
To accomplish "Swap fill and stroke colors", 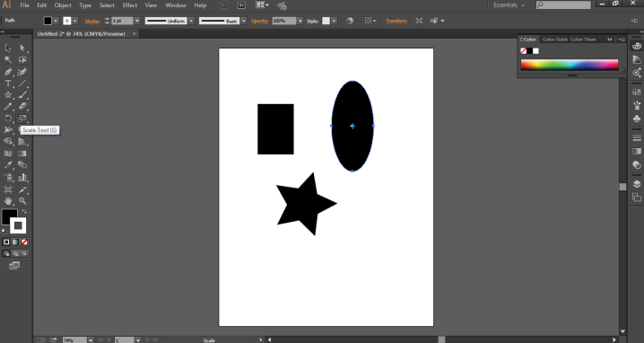I will 24,211.
